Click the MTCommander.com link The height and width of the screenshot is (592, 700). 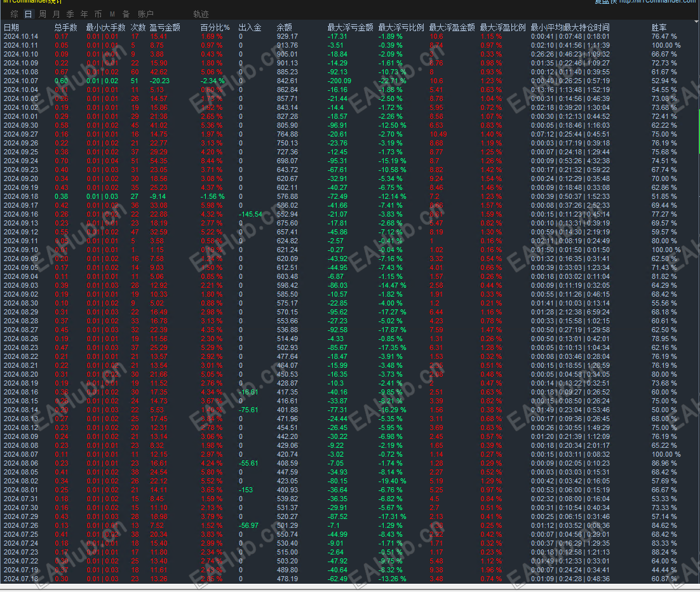(x=657, y=2)
